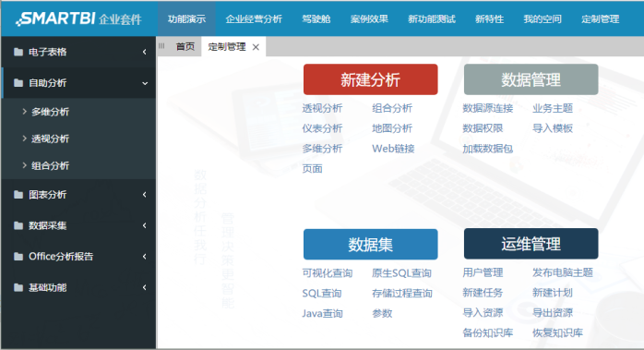Expand 组合分析 submenu chevron
Image resolution: width=644 pixels, height=350 pixels.
click(x=24, y=165)
